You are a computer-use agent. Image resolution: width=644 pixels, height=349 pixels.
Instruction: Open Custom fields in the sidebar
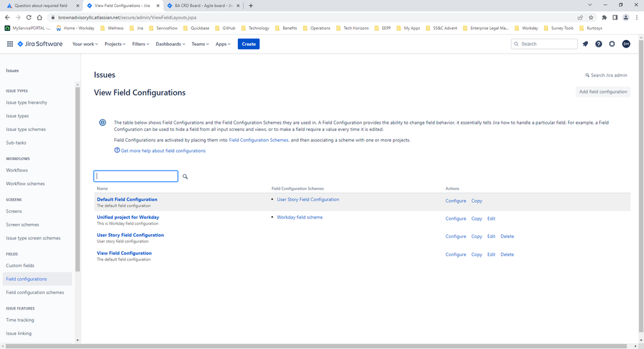[20, 266]
